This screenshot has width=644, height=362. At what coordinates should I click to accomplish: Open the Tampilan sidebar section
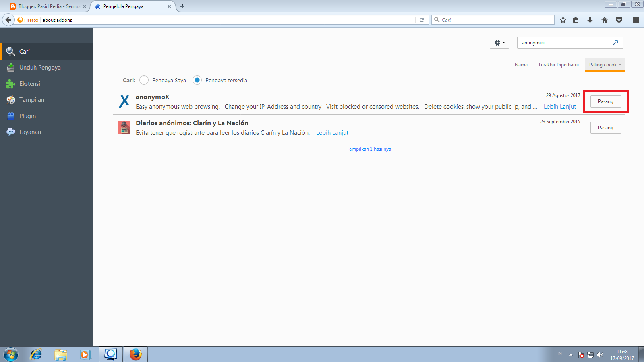[46, 100]
